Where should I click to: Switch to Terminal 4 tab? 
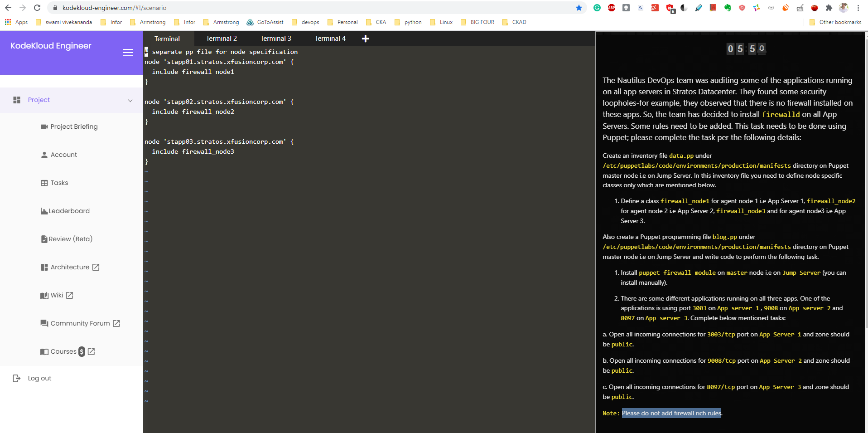pos(330,39)
